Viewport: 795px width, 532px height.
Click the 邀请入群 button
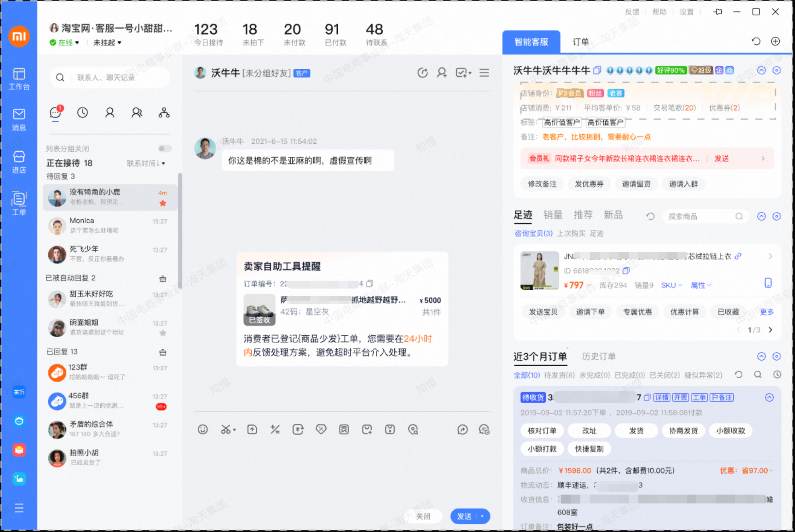(x=683, y=184)
